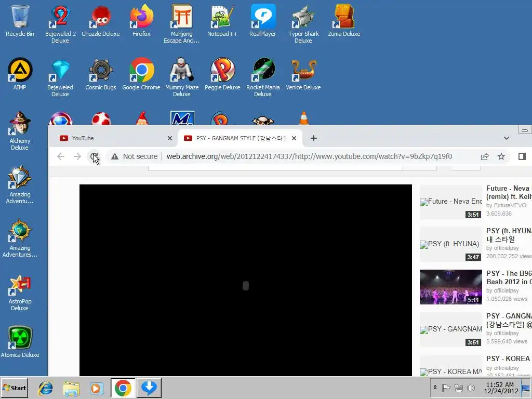
Task: Open Atomica Deluxe desktop icon
Action: 20,342
